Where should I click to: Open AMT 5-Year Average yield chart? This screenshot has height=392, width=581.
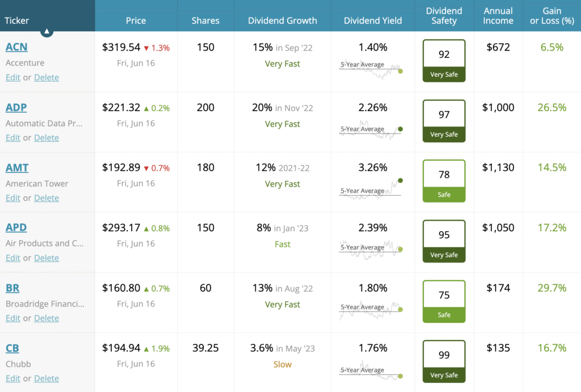[x=371, y=188]
